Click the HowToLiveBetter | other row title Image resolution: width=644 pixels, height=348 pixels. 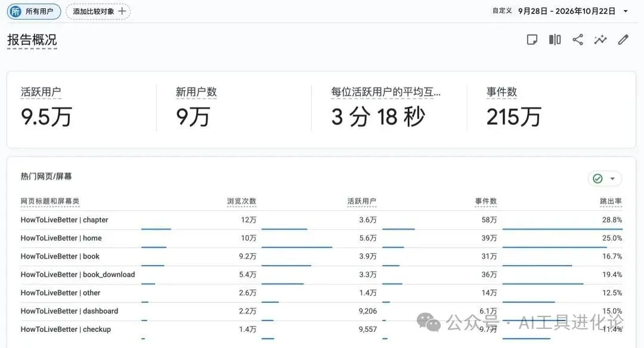pyautogui.click(x=60, y=292)
